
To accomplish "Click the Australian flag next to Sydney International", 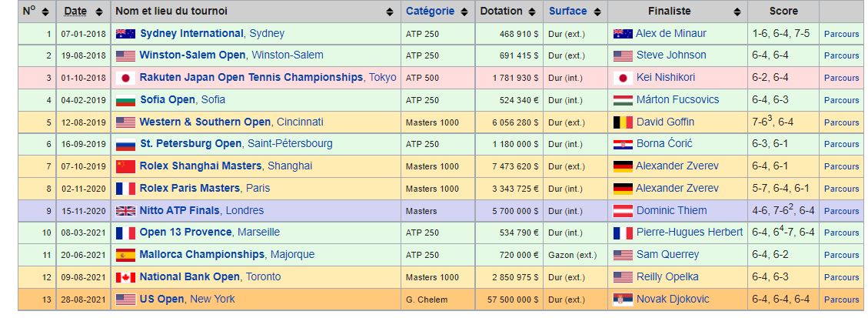I will tap(125, 34).
